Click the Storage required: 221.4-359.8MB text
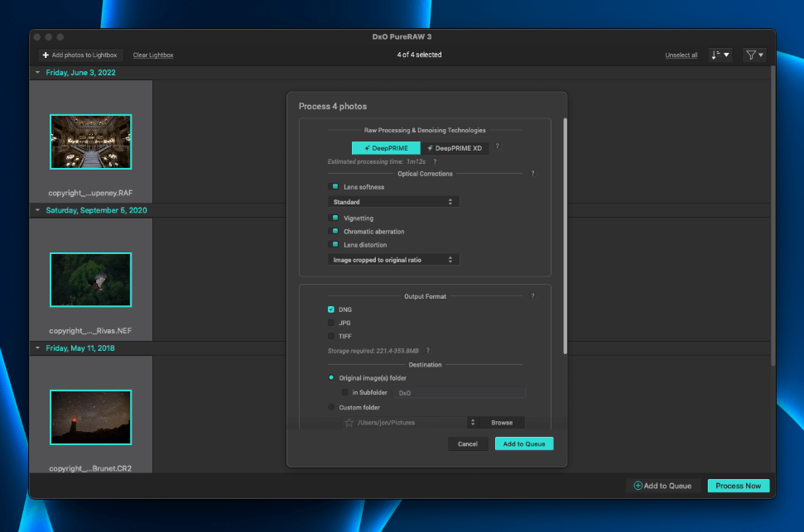 tap(373, 351)
